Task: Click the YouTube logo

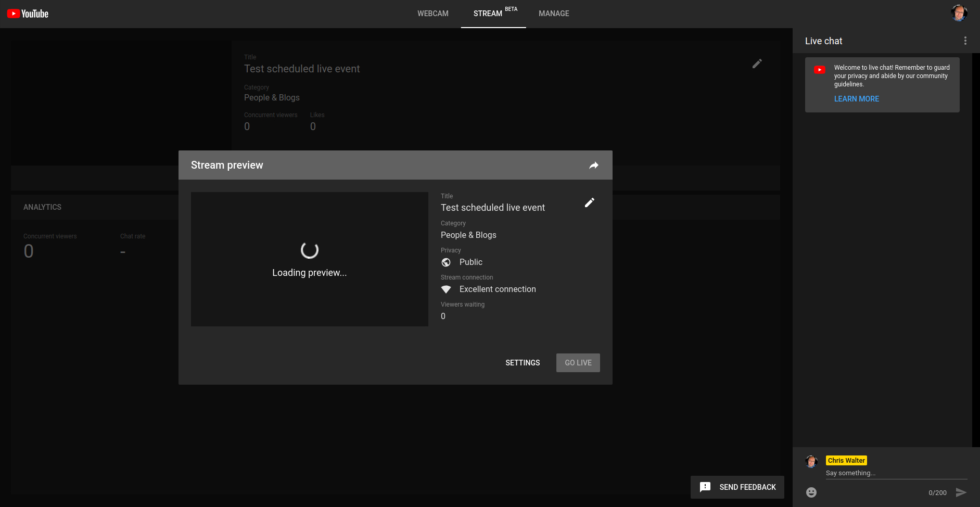Action: (28, 14)
